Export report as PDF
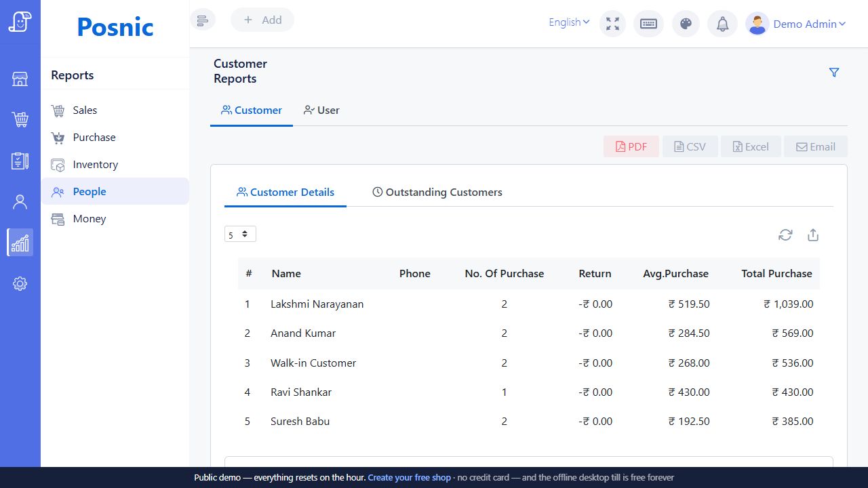868x488 pixels. 631,146
